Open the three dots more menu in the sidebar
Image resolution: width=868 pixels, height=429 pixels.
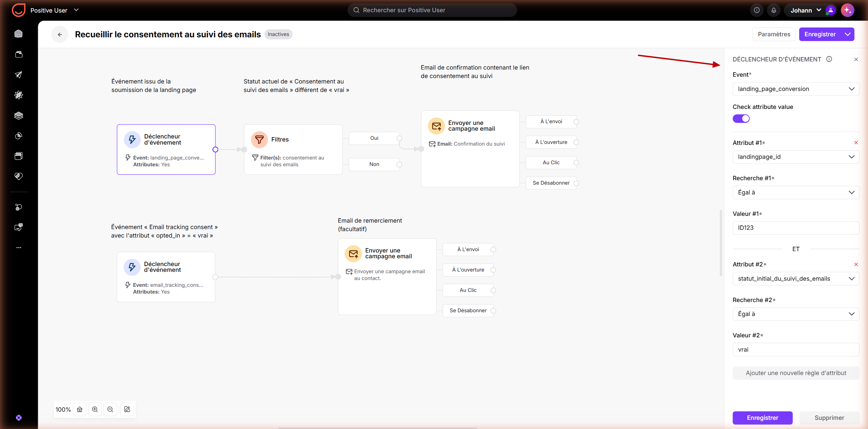19,247
